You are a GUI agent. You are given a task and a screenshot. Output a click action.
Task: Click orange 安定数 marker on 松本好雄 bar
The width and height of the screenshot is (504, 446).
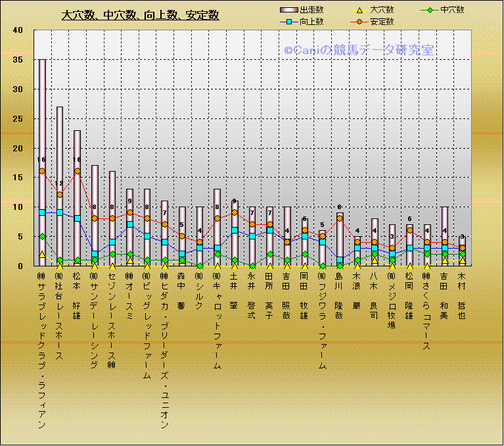point(77,171)
